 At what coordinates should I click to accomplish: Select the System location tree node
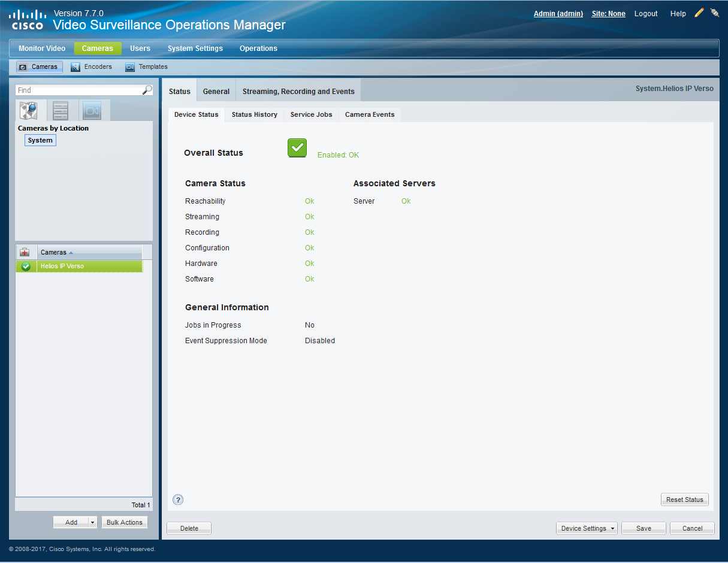(40, 140)
